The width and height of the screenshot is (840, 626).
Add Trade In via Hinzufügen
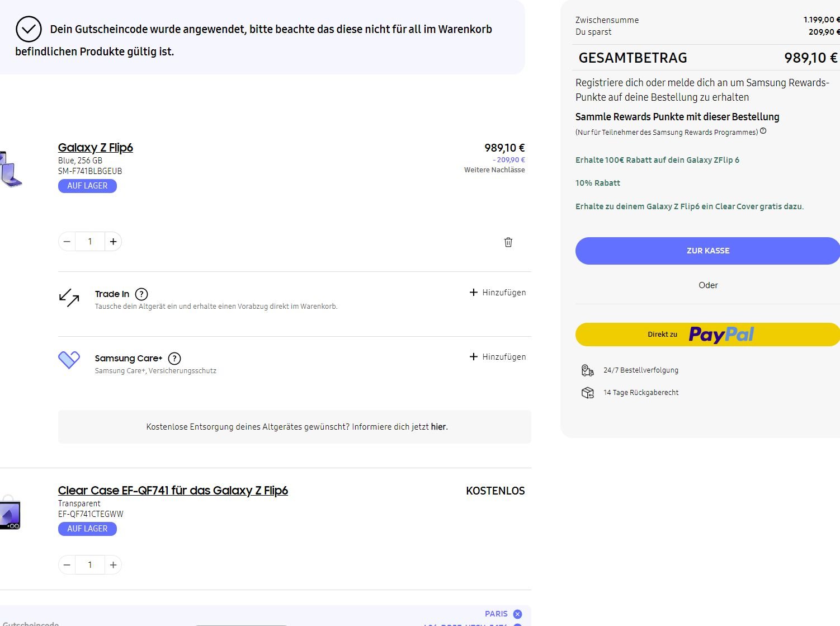tap(498, 293)
